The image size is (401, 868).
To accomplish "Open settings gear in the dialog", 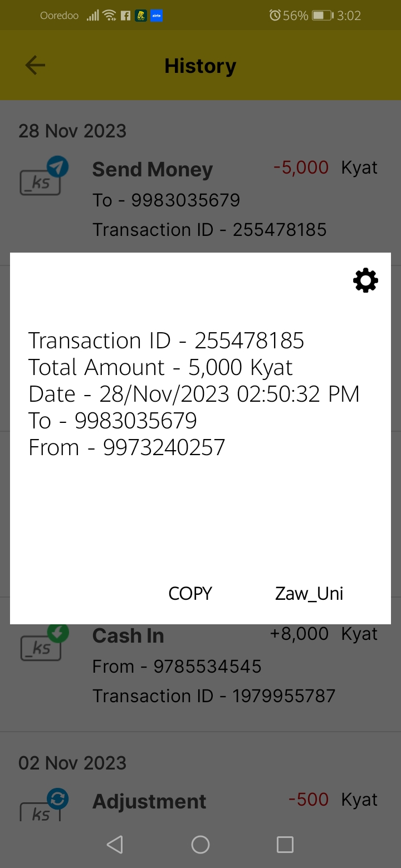I will (x=365, y=280).
